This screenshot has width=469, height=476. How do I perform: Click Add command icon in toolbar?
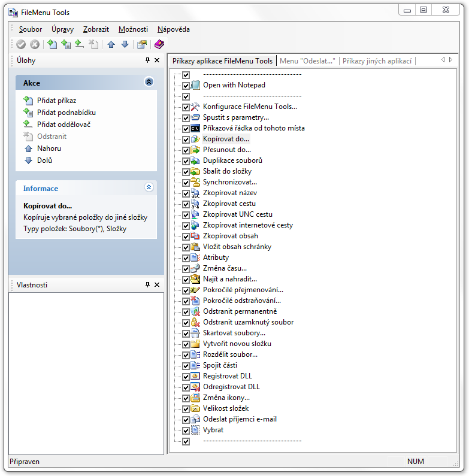pyautogui.click(x=52, y=44)
